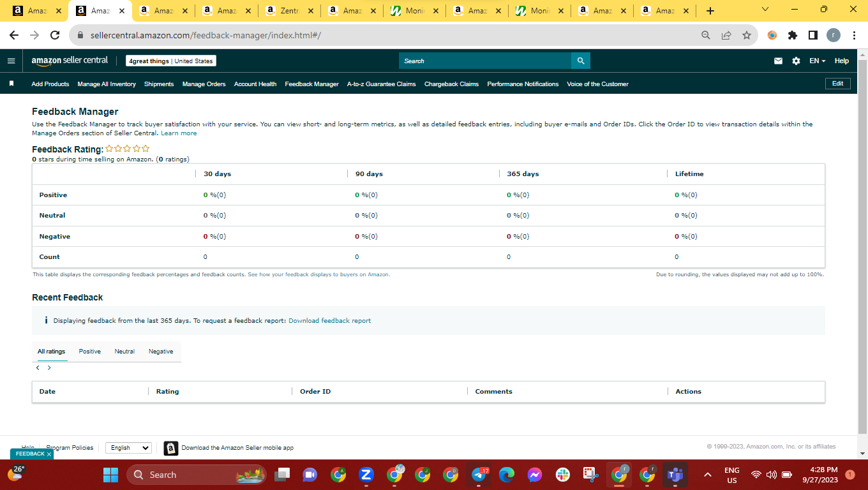
Task: Click Download feedback report link
Action: 329,321
